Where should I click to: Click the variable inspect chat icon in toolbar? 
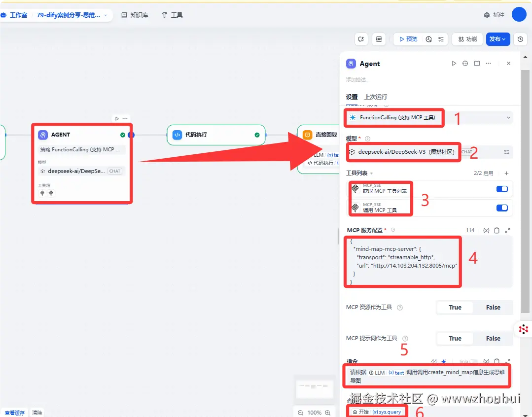pyautogui.click(x=361, y=39)
